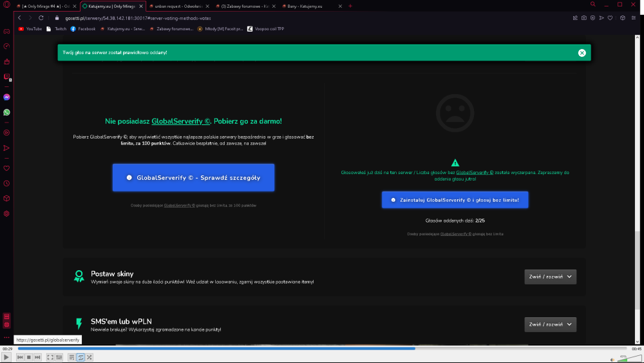Adjust the player volume slider

pos(630,358)
